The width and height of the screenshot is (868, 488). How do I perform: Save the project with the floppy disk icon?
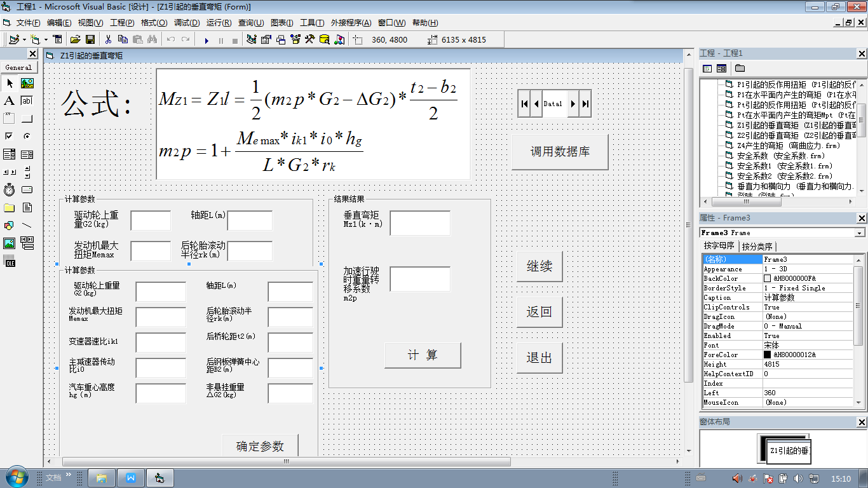(90, 39)
